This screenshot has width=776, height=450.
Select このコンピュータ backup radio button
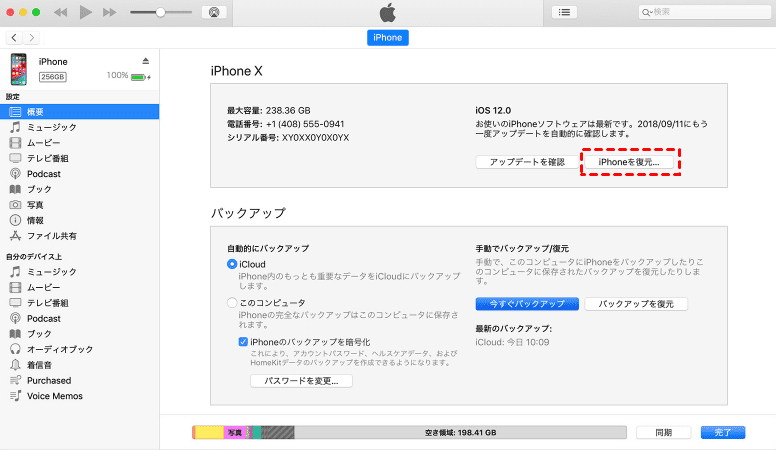pyautogui.click(x=232, y=302)
